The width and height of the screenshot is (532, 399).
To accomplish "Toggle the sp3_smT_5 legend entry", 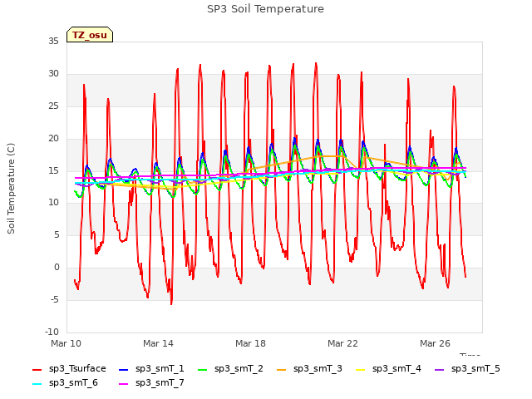I will tap(467, 369).
